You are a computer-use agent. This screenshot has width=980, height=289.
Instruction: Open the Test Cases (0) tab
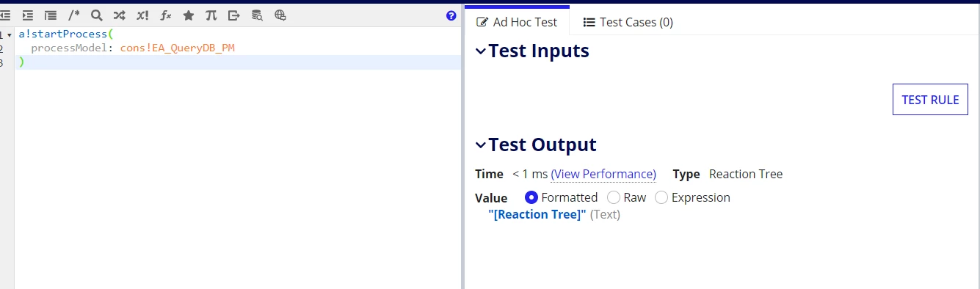pyautogui.click(x=628, y=22)
